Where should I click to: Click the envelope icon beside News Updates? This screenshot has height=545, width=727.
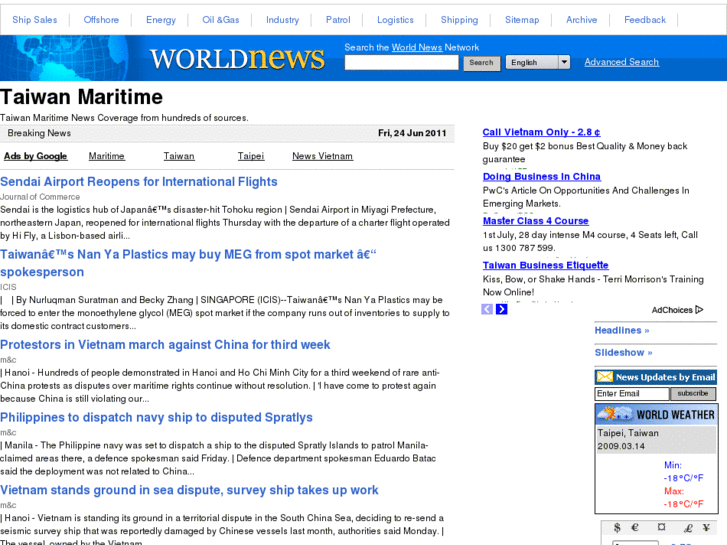pos(605,377)
